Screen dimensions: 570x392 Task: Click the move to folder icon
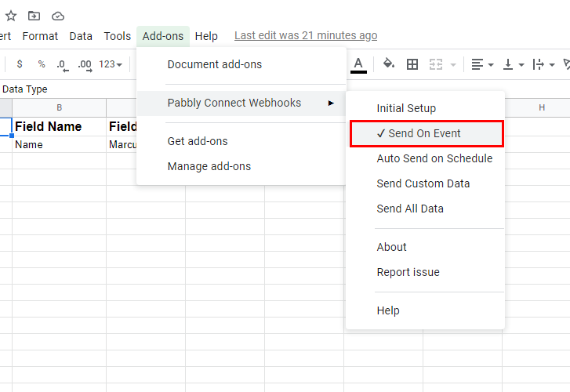[x=34, y=16]
